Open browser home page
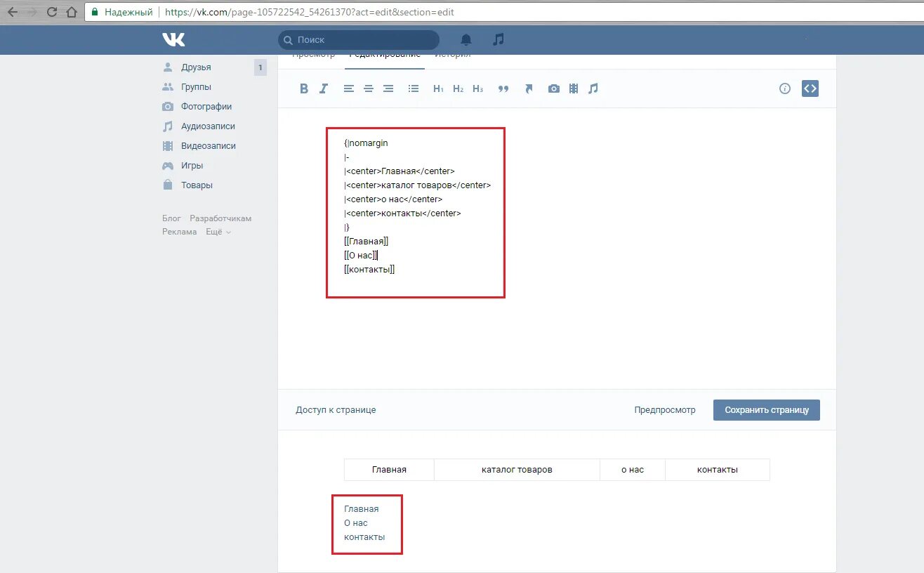The width and height of the screenshot is (924, 573). [71, 12]
